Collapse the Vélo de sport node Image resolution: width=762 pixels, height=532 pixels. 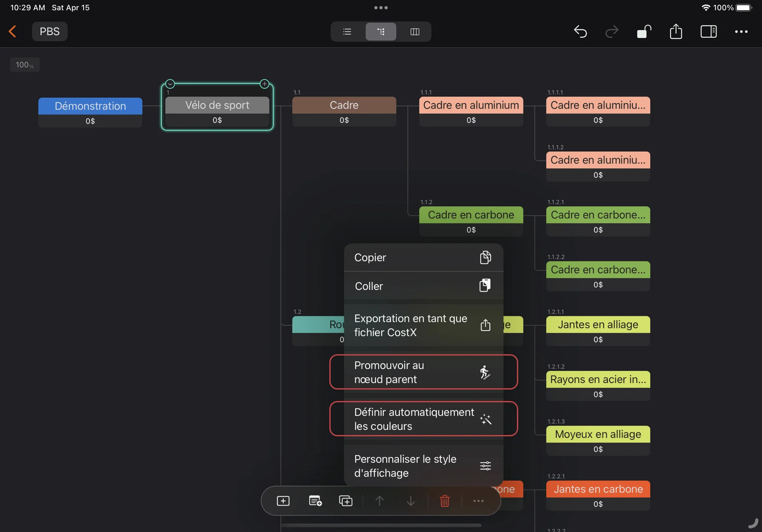tap(170, 84)
